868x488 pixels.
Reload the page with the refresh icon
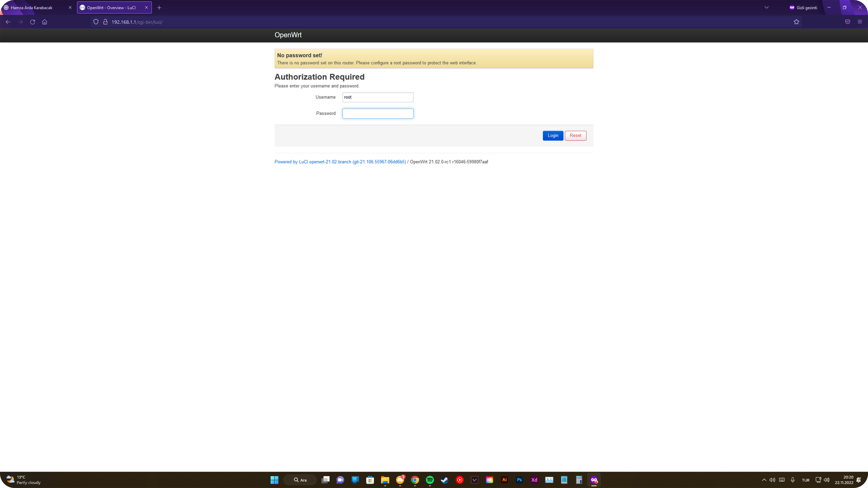click(32, 22)
